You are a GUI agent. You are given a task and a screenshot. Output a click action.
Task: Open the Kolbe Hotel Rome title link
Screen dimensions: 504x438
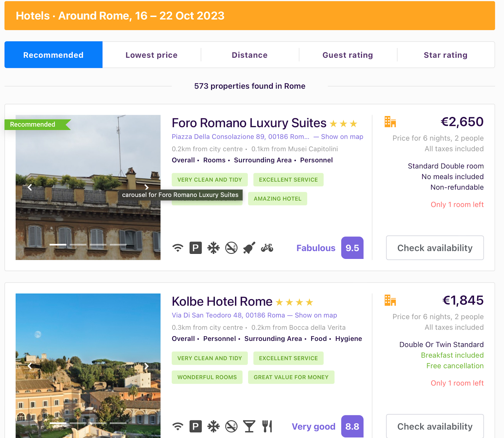222,301
